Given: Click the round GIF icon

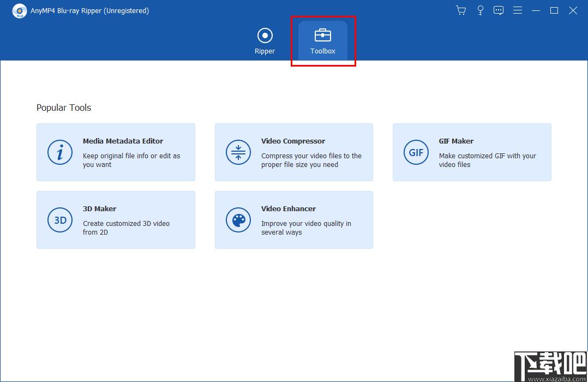Looking at the screenshot, I should coord(416,152).
